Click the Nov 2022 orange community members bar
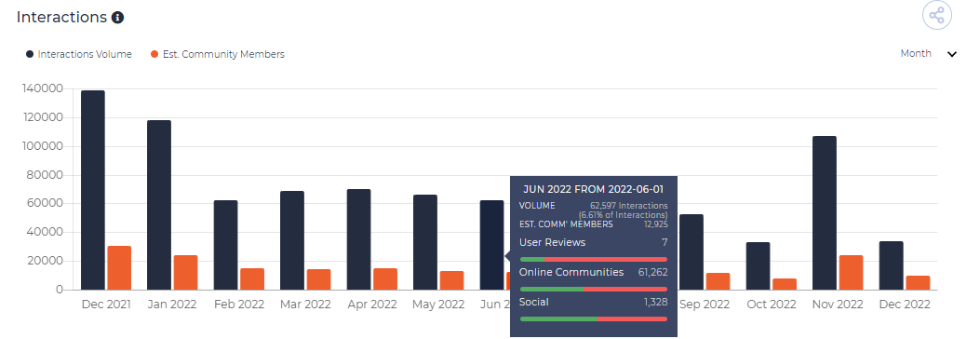980x339 pixels. tap(851, 273)
